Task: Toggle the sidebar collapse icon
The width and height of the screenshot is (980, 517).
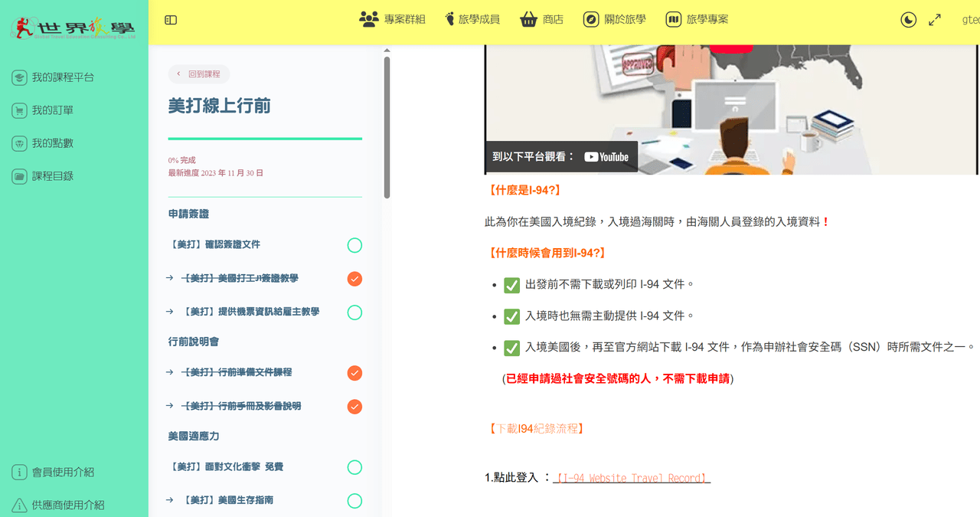Action: 171,20
